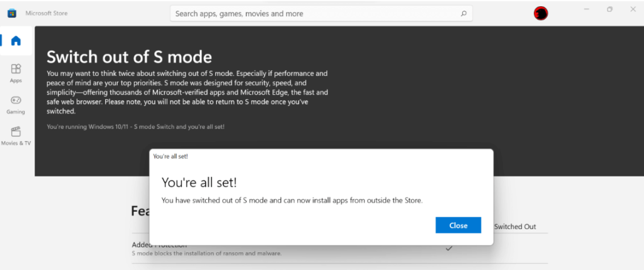The image size is (644, 270).
Task: Restore the Microsoft Store window size
Action: [609, 9]
